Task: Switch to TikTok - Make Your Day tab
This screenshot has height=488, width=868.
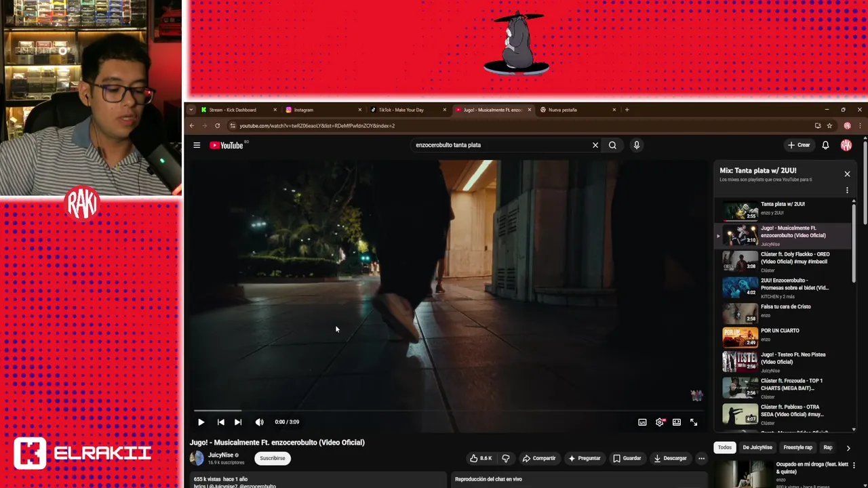Action: coord(401,110)
